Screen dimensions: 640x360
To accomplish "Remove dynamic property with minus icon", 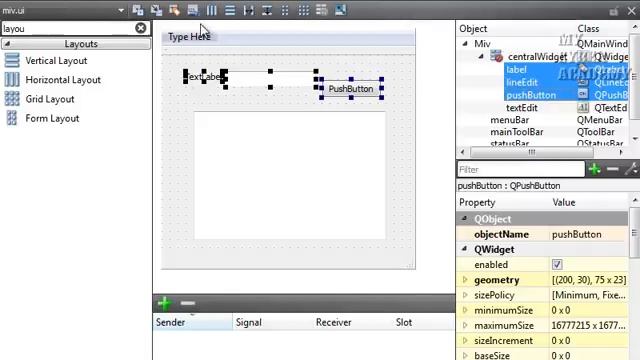I will (613, 169).
